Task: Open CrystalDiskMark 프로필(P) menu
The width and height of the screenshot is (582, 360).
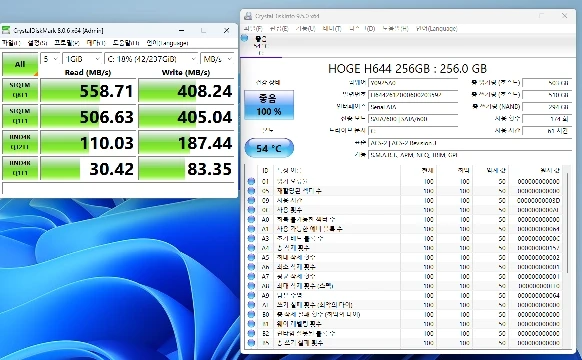Action: (67, 43)
